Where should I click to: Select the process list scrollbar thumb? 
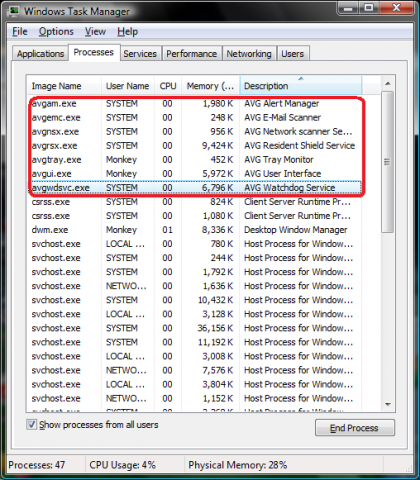point(387,162)
